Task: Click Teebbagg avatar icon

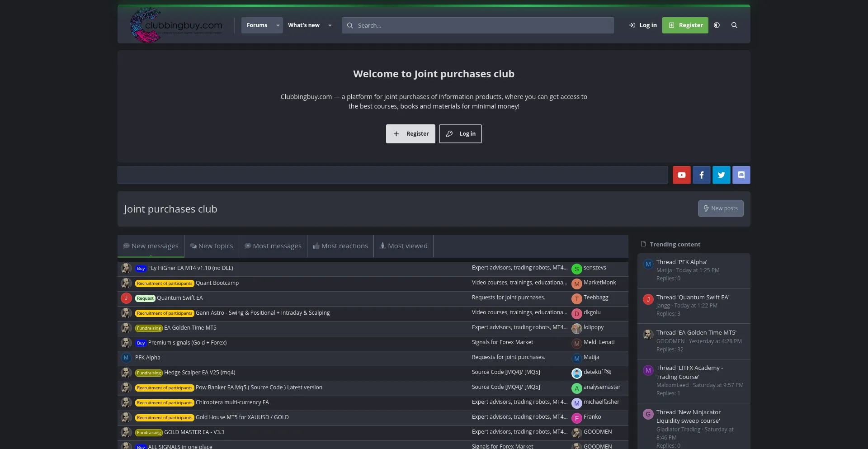Action: [x=576, y=299]
